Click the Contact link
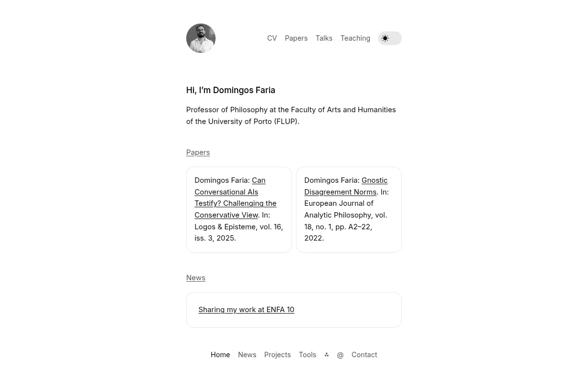Image resolution: width=588 pixels, height=392 pixels. click(x=364, y=355)
